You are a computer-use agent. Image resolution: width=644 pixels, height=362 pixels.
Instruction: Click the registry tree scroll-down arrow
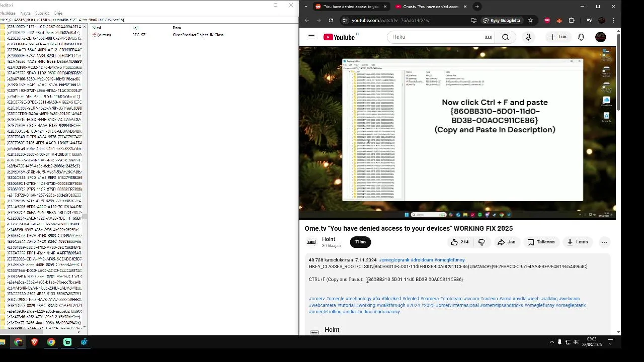tap(85, 327)
